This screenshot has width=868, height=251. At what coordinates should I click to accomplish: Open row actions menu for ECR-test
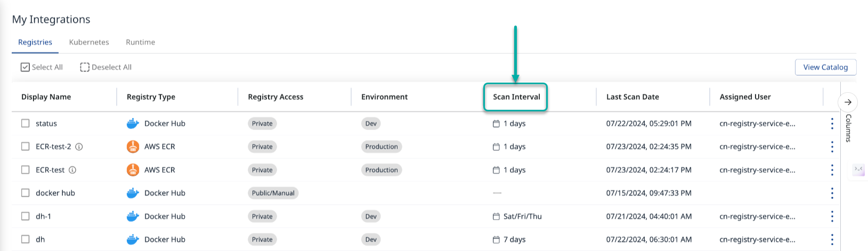[x=832, y=170]
